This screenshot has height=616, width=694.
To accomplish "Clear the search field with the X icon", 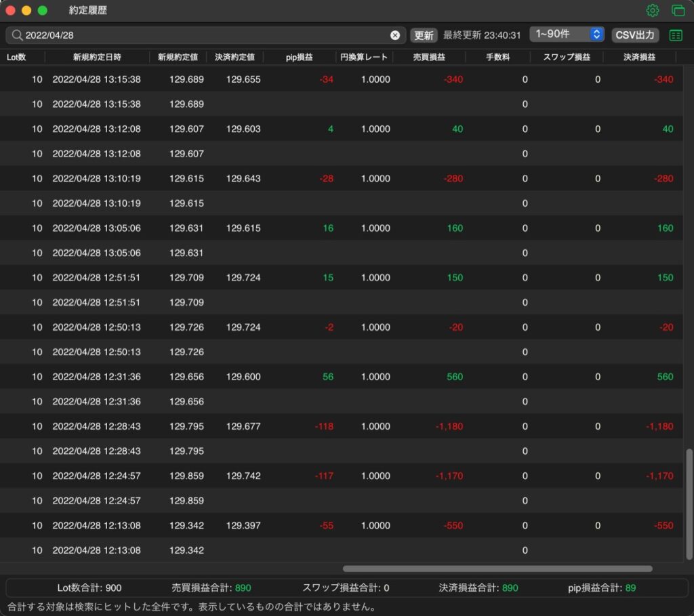I will (395, 35).
